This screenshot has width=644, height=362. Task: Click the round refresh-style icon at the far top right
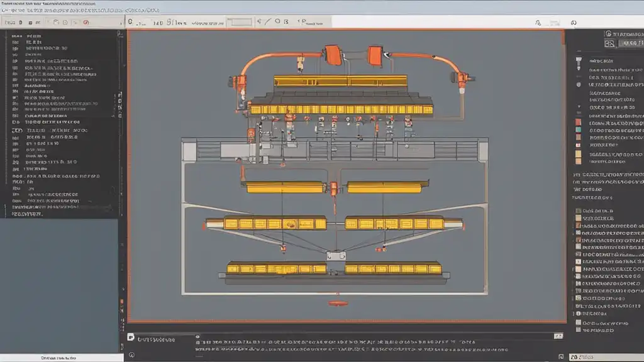(x=574, y=23)
